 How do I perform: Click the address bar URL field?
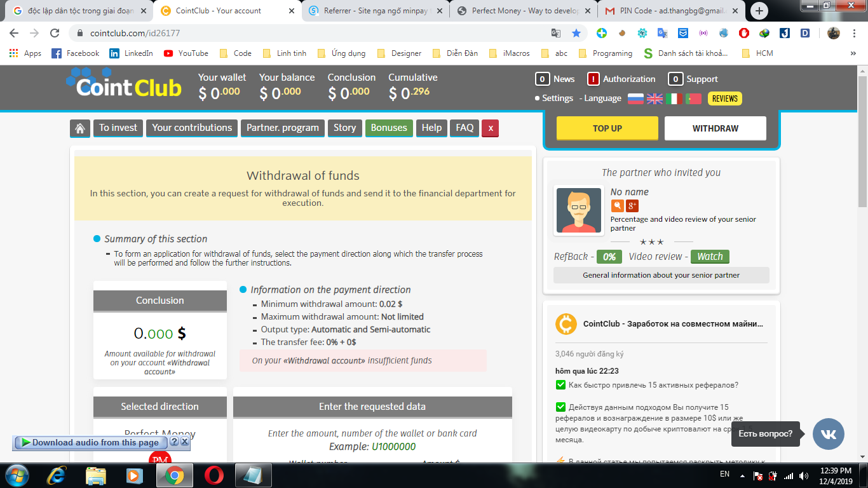(x=311, y=33)
